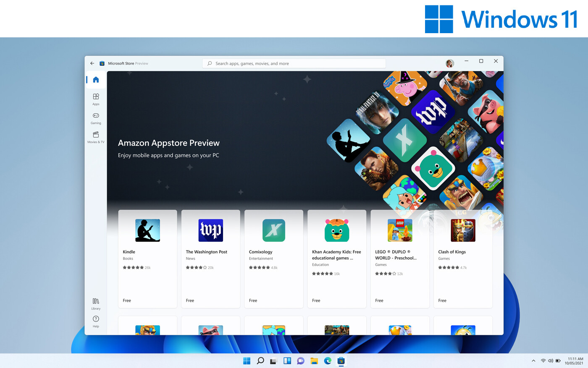Viewport: 588px width, 368px height.
Task: Click the magnifier icon in search box
Action: point(210,63)
